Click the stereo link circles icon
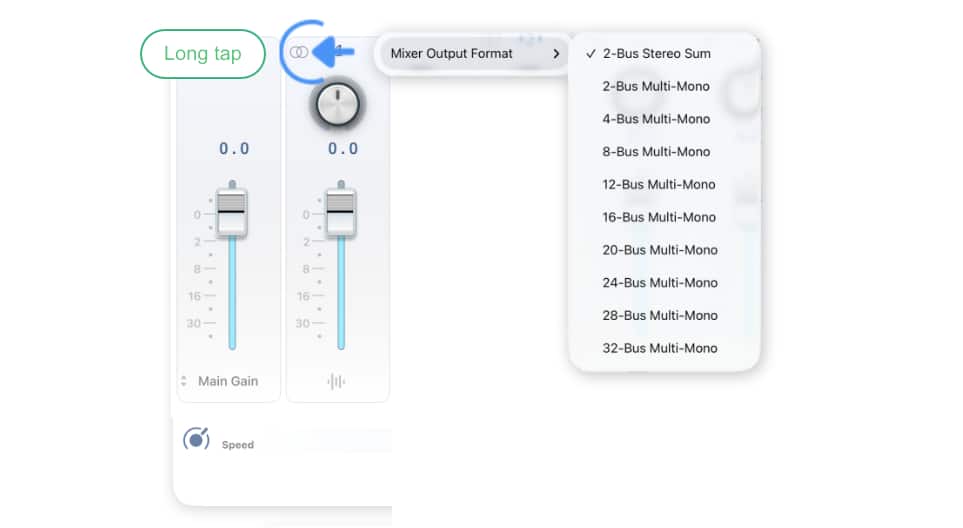Image resolution: width=963 pixels, height=528 pixels. pyautogui.click(x=299, y=52)
